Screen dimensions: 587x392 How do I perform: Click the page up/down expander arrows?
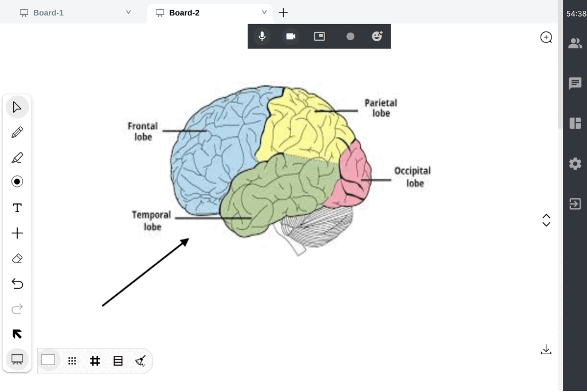546,220
